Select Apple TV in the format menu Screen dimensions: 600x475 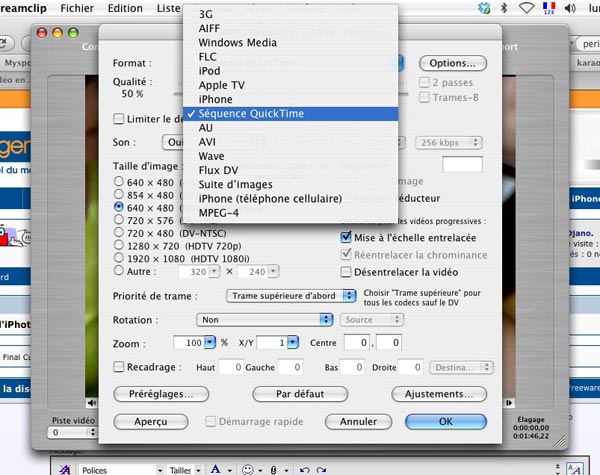[x=290, y=85]
